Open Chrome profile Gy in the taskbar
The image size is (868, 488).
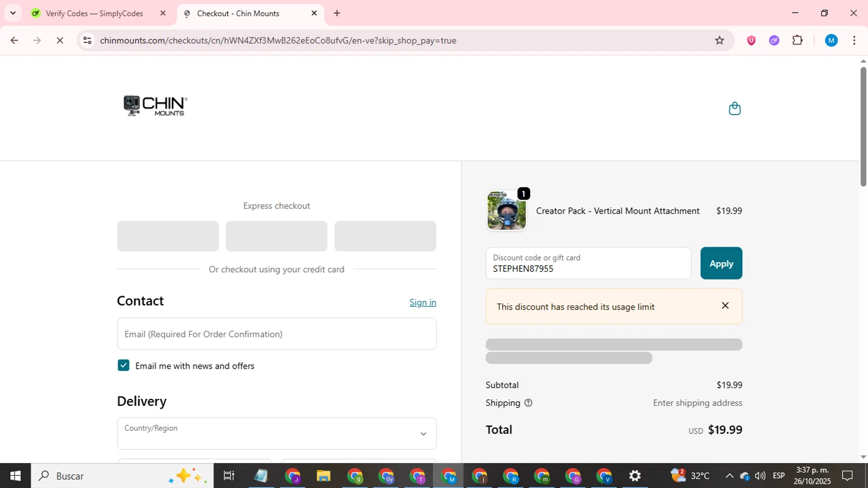(x=386, y=476)
